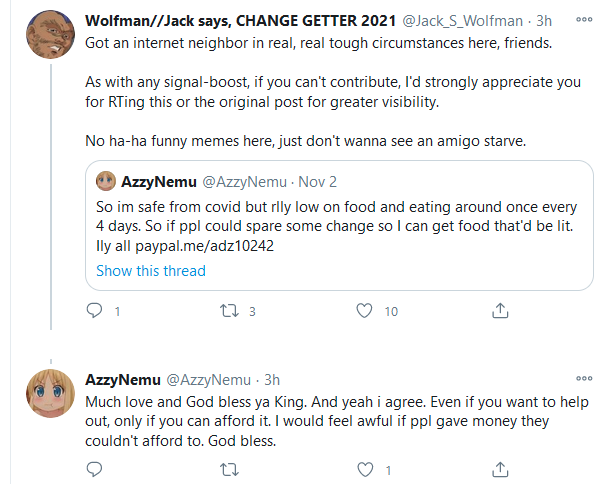Open the @AzzyNemu handle in the reply
The height and width of the screenshot is (484, 598).
(209, 380)
